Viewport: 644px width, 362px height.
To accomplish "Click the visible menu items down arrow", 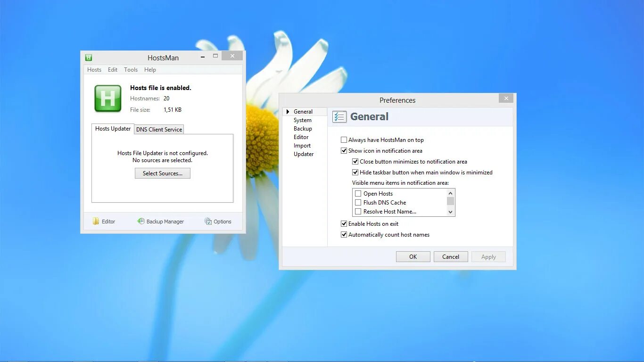I will click(450, 212).
